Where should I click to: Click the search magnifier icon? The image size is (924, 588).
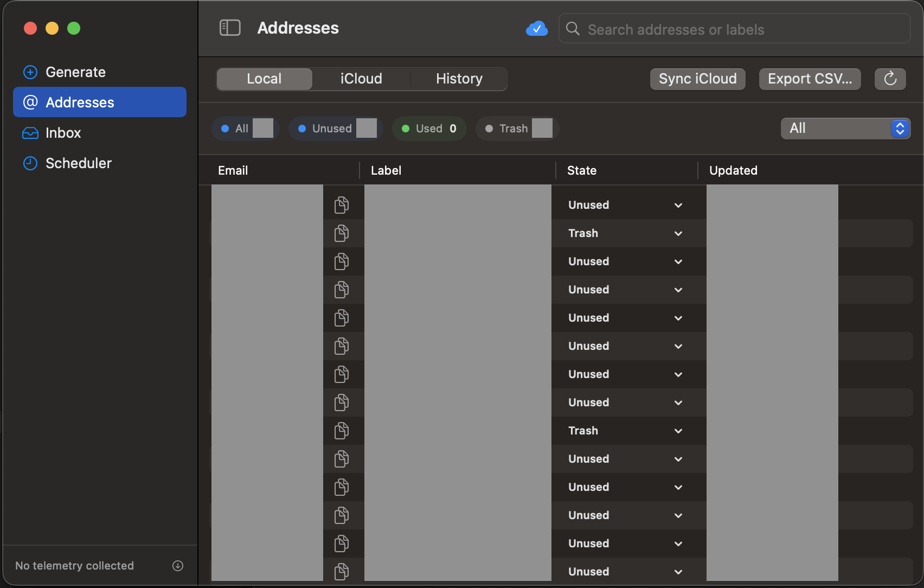573,29
